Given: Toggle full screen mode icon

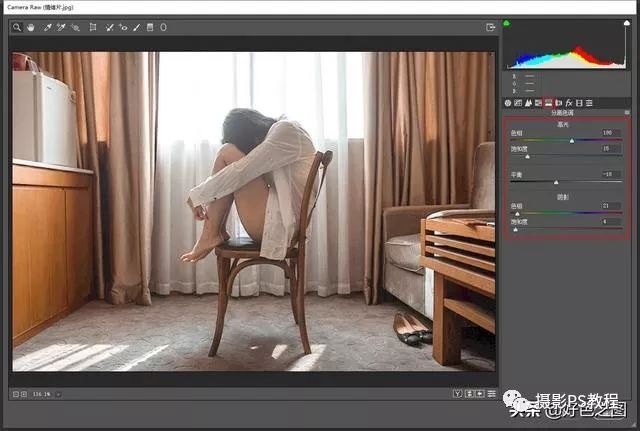Looking at the screenshot, I should point(490,27).
